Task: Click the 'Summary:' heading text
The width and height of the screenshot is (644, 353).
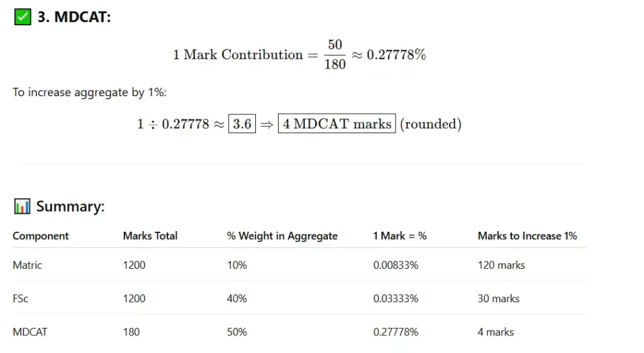Action: coord(70,206)
